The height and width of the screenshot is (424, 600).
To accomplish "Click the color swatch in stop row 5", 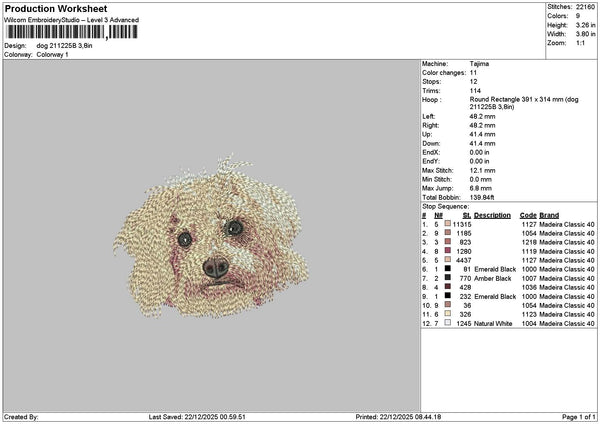I will pyautogui.click(x=447, y=259).
